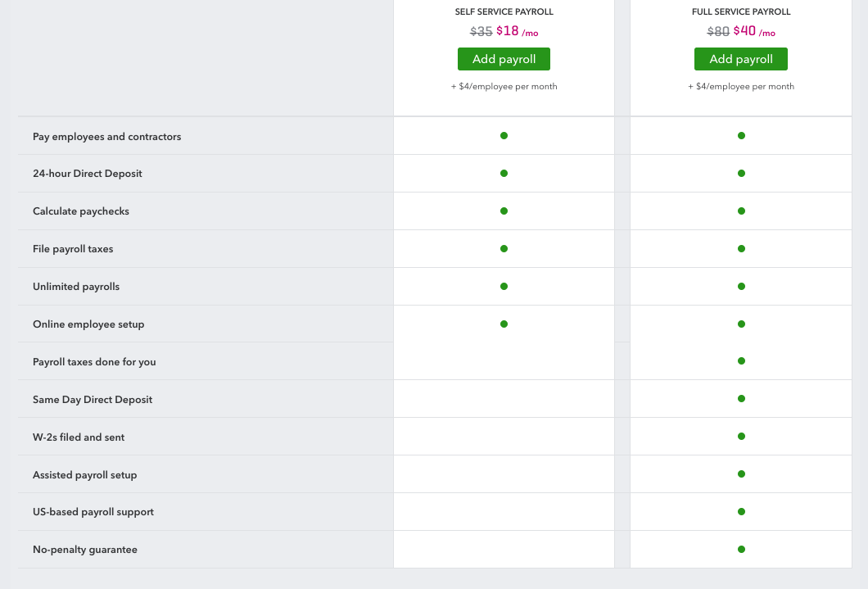Click Self Service dot for Calculate paychecks
The image size is (868, 589).
point(504,211)
